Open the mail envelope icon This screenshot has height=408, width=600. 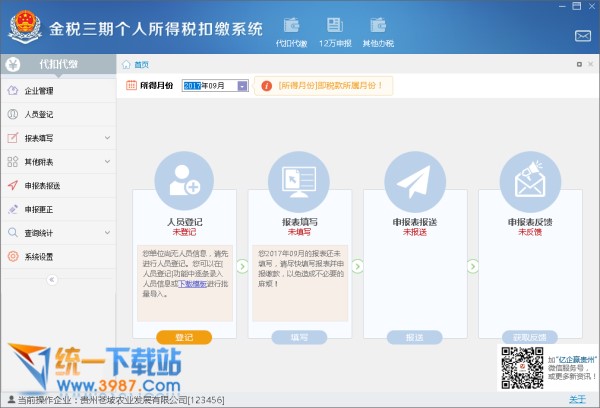582,36
